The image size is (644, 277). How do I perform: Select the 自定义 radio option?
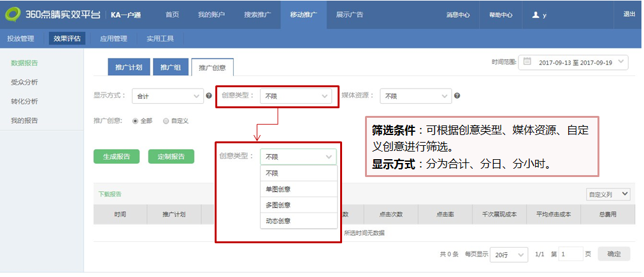166,120
